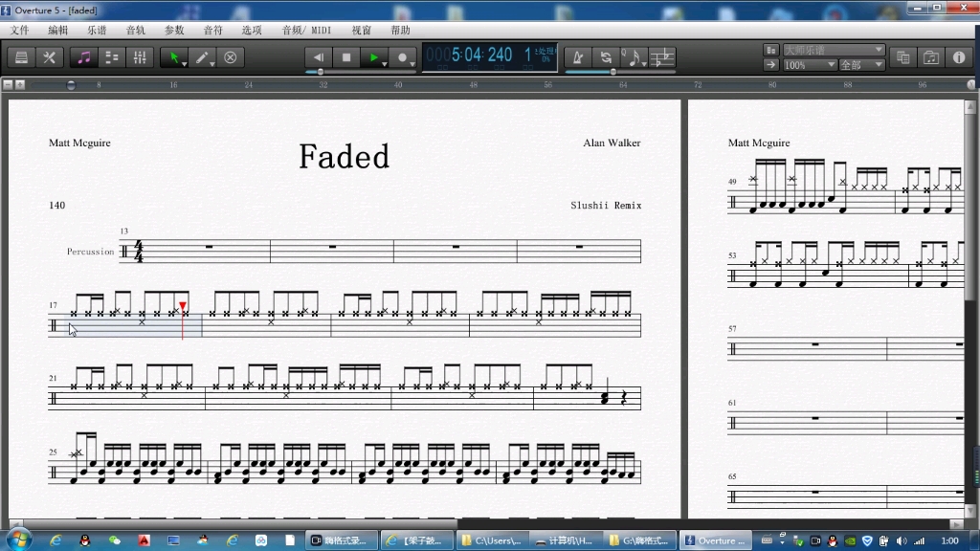Open the 选项 menu
The width and height of the screenshot is (980, 551).
pos(252,30)
